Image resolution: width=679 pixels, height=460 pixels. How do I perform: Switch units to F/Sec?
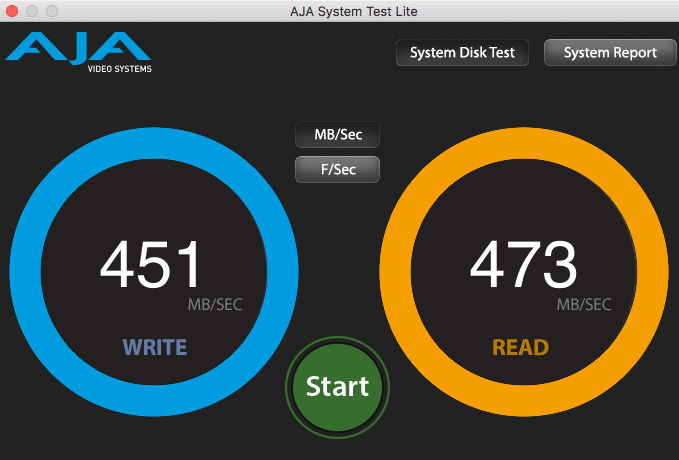337,169
